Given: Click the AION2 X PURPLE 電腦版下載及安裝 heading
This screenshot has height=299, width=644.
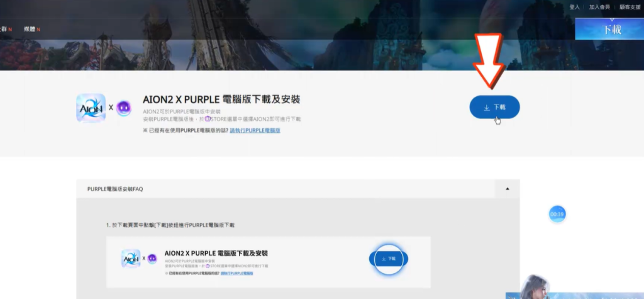Looking at the screenshot, I should [221, 99].
